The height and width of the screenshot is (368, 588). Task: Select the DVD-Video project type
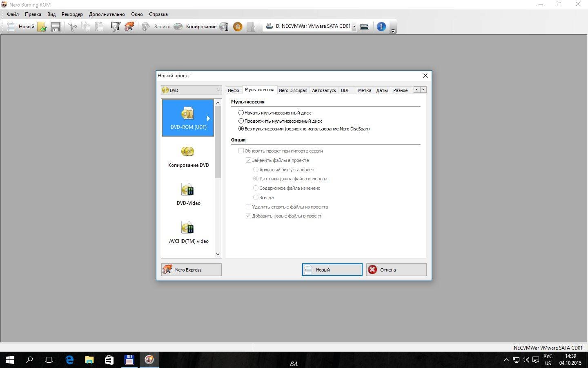[188, 195]
